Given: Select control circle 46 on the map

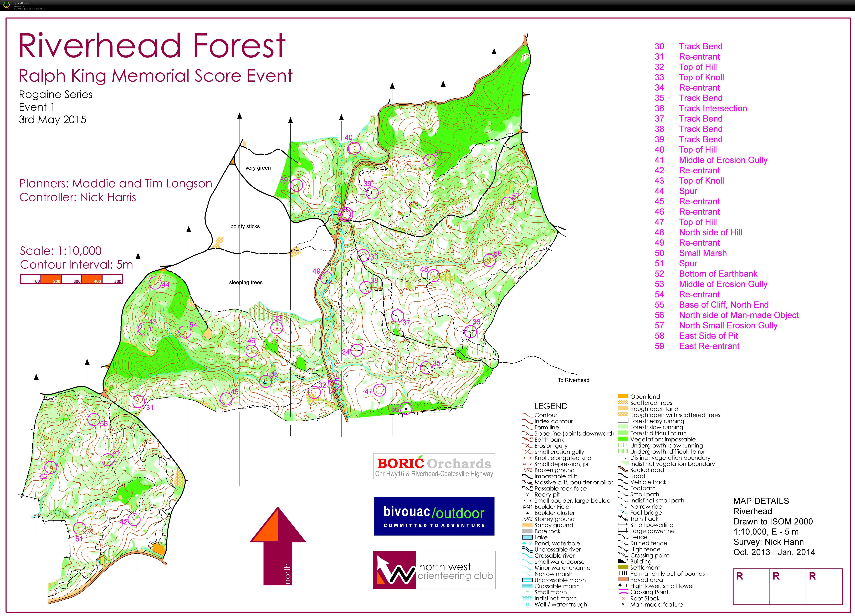Looking at the screenshot, I should (252, 351).
